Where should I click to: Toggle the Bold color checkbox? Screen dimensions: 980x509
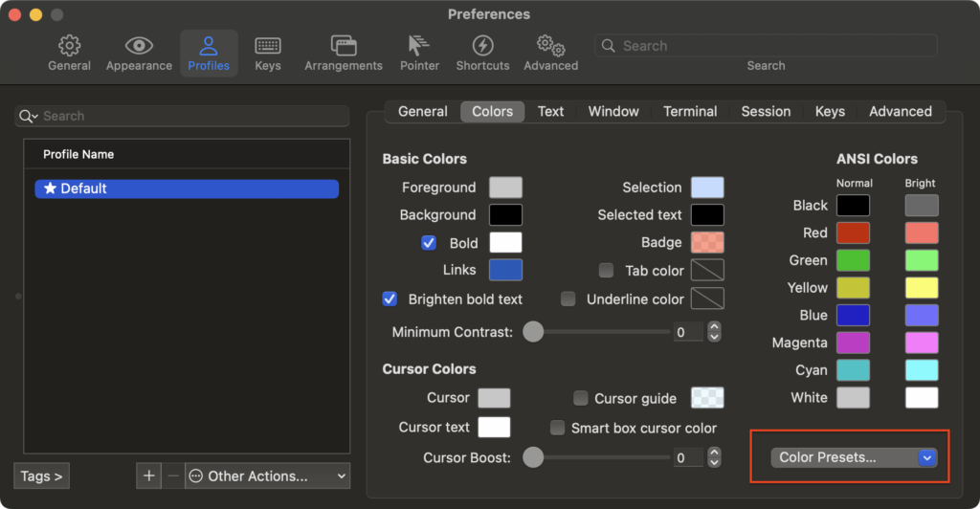[428, 242]
